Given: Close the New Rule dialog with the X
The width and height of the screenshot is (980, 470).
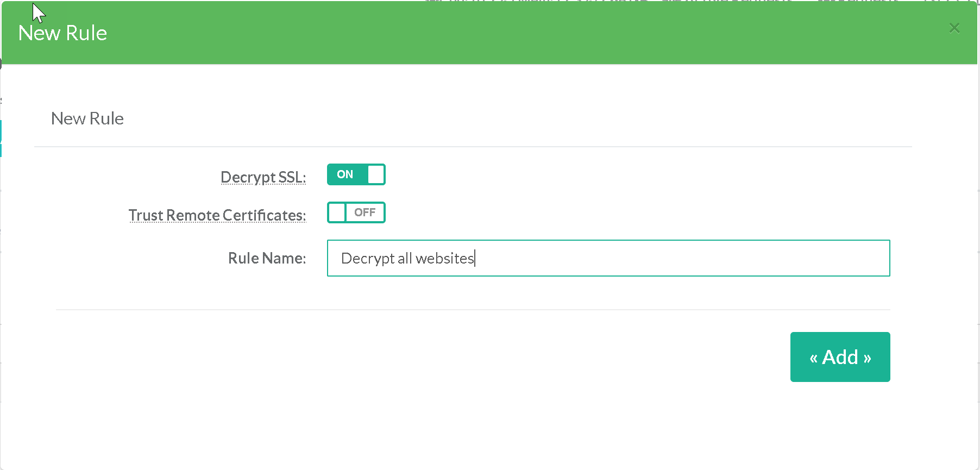Looking at the screenshot, I should tap(954, 28).
